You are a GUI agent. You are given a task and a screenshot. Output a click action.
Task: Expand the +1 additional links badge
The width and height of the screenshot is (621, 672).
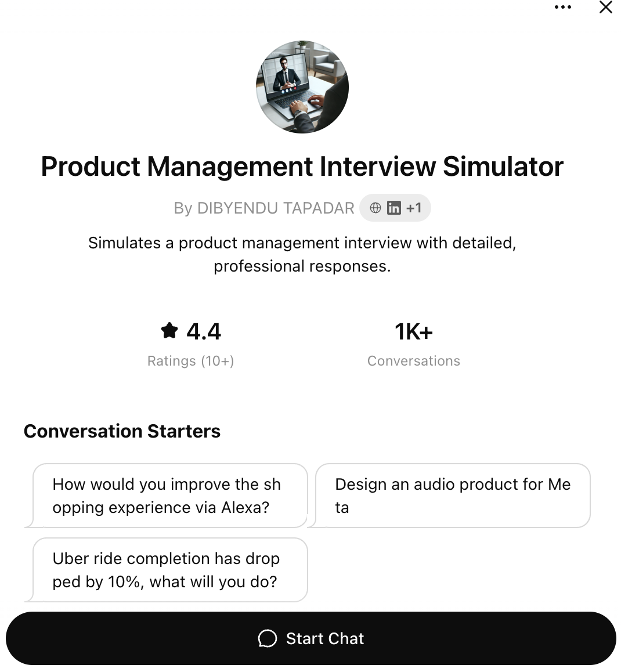pyautogui.click(x=414, y=208)
